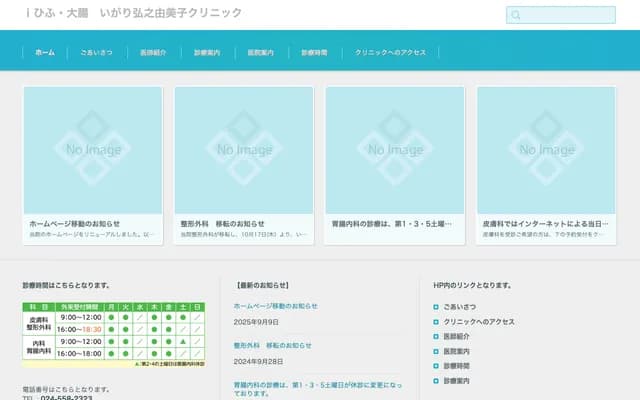
Task: Open ごあいさつ in the blue navigation bar
Action: point(96,53)
